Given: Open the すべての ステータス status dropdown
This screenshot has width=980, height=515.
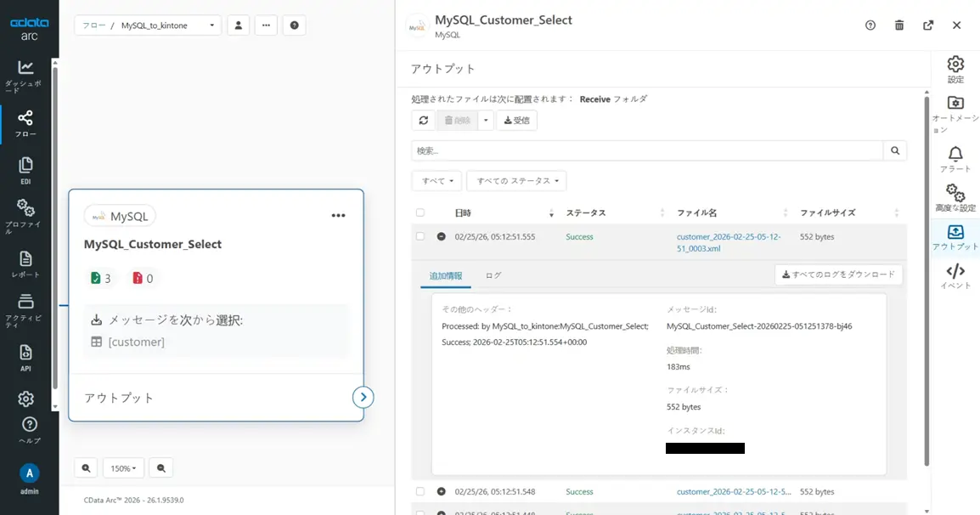Looking at the screenshot, I should (x=516, y=181).
